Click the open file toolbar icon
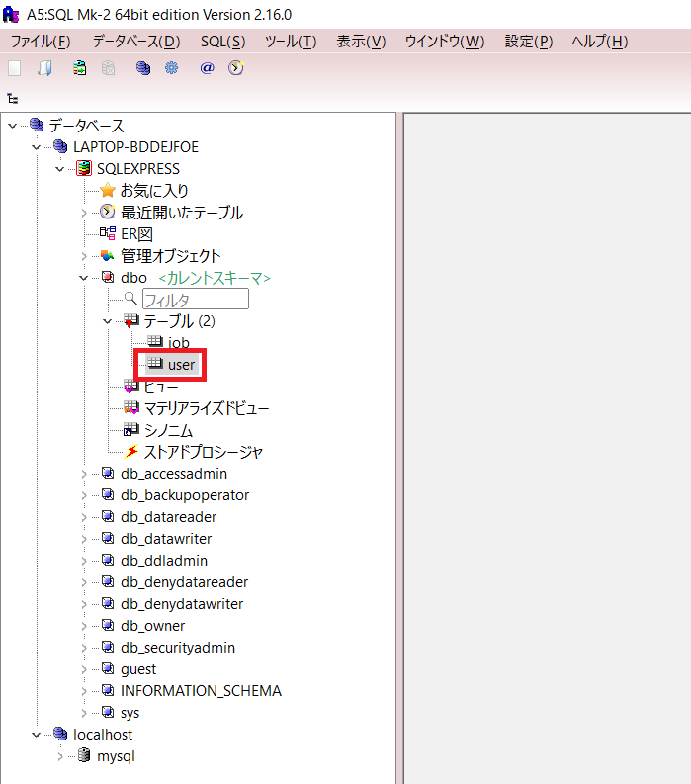The width and height of the screenshot is (691, 784). tap(45, 68)
